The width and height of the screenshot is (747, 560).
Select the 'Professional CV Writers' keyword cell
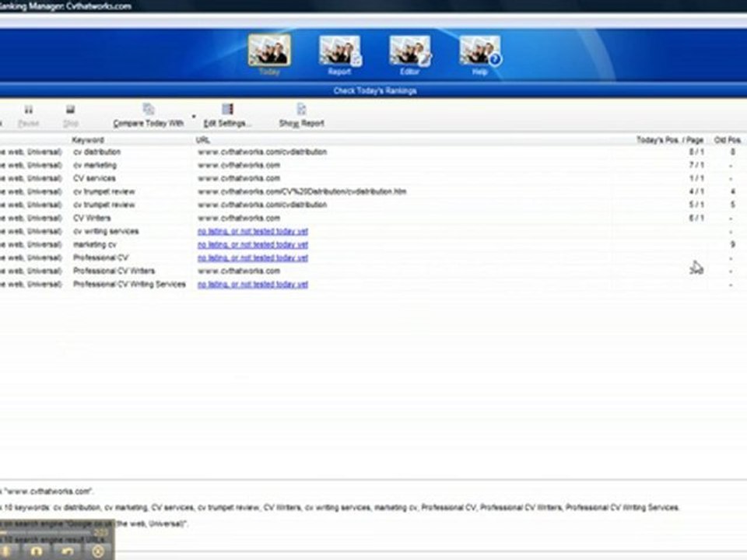[x=114, y=271]
